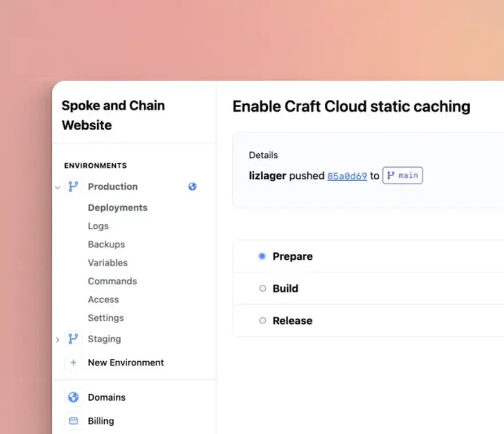Create a New Environment
This screenshot has width=504, height=434.
(126, 362)
